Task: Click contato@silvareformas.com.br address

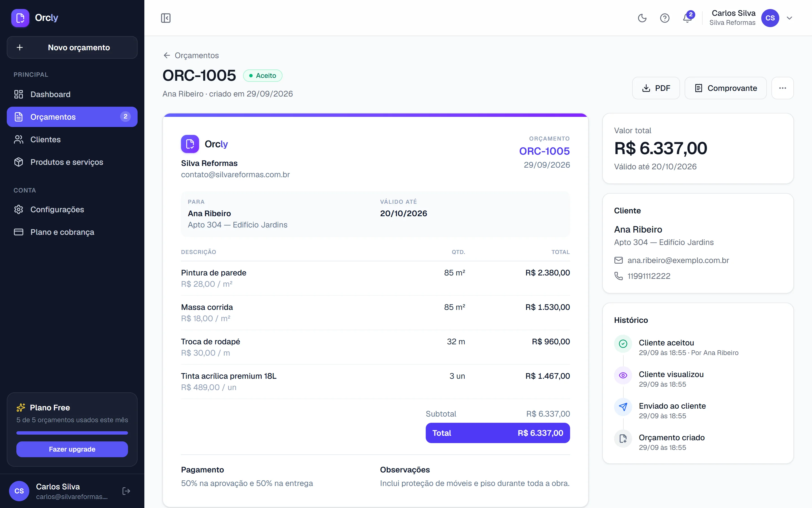Action: coord(235,175)
